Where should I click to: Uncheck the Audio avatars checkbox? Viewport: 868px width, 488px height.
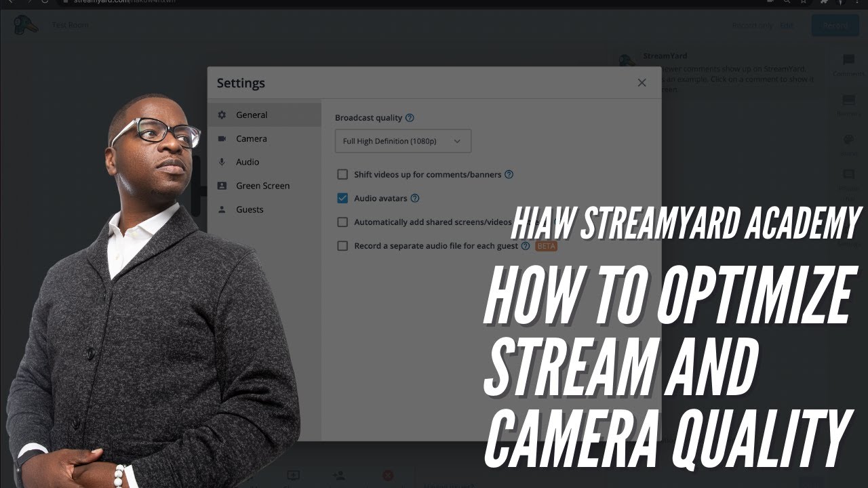point(342,198)
